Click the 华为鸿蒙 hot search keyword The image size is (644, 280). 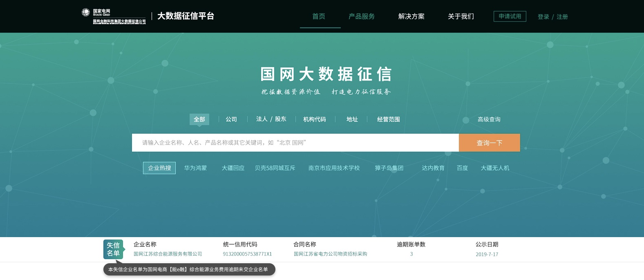point(195,168)
